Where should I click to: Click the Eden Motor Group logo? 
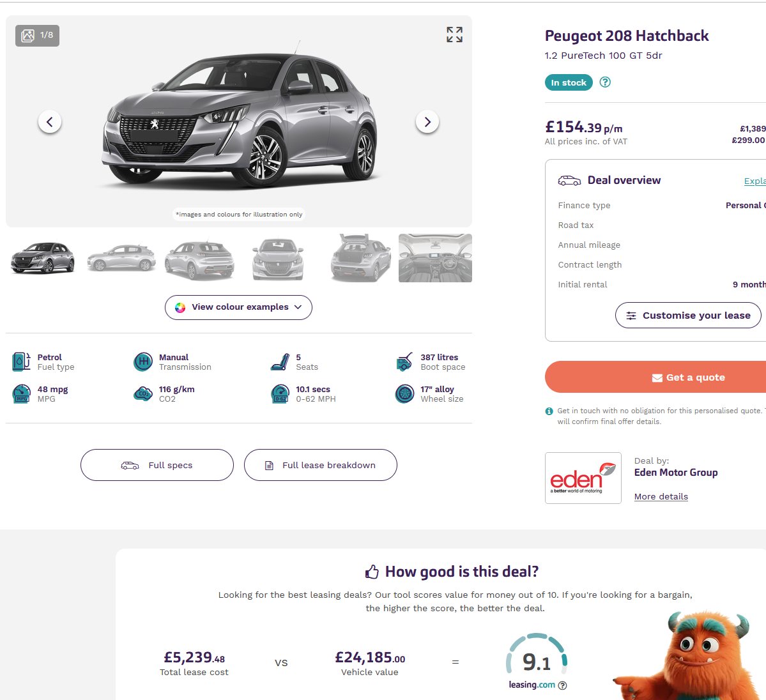pyautogui.click(x=583, y=478)
